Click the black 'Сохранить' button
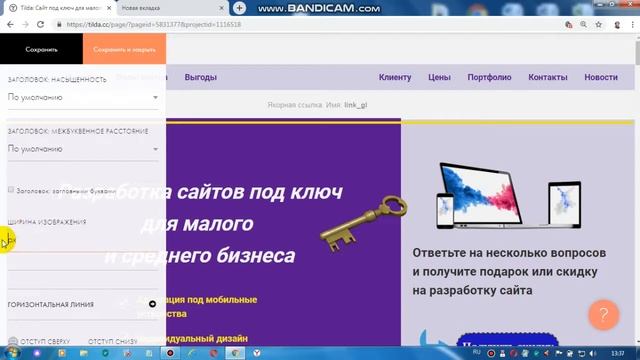The image size is (640, 360). pos(41,49)
